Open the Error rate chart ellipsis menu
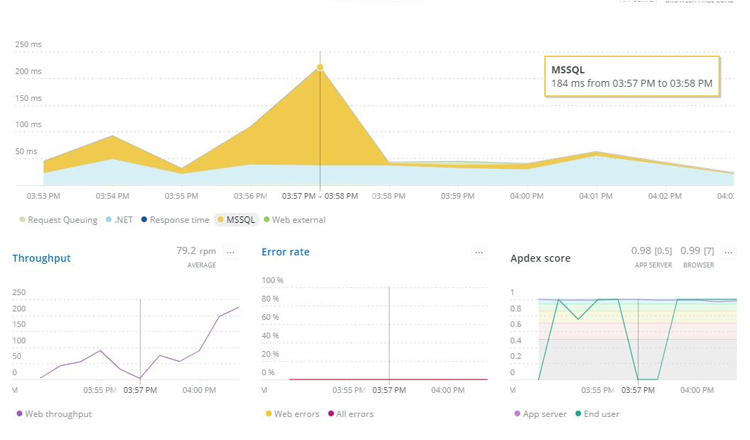 [x=480, y=253]
